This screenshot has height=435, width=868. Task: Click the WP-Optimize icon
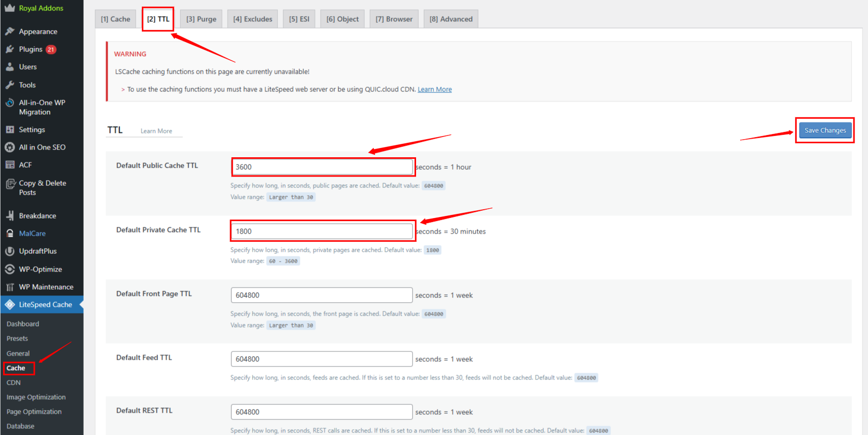click(9, 269)
